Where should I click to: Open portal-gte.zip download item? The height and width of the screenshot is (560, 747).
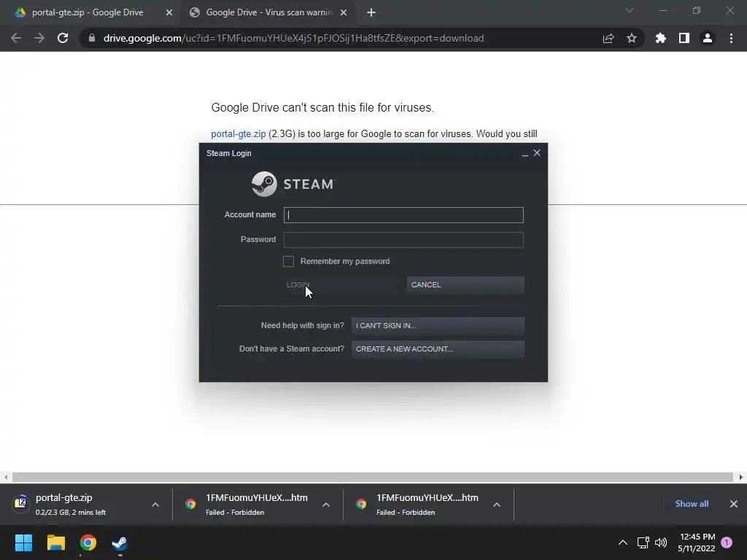(x=71, y=505)
